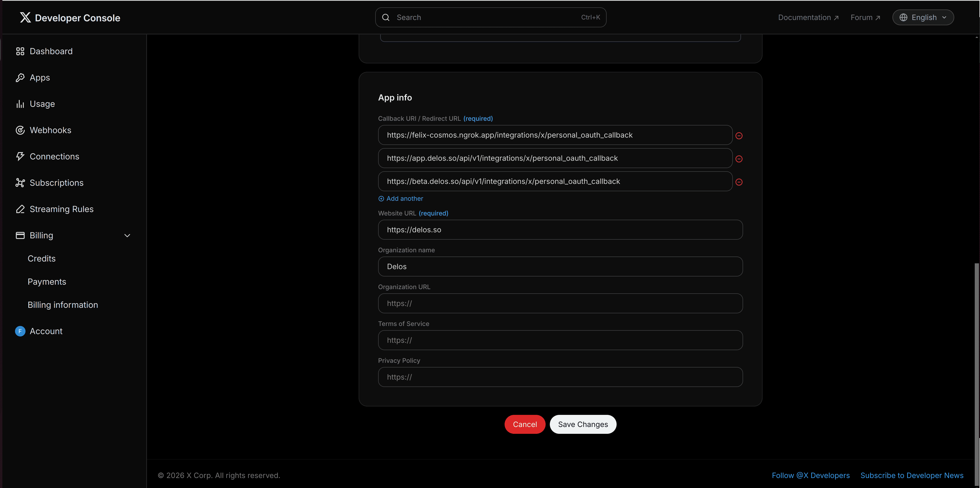This screenshot has height=488, width=980.
Task: Edit the Organization name field
Action: 560,266
